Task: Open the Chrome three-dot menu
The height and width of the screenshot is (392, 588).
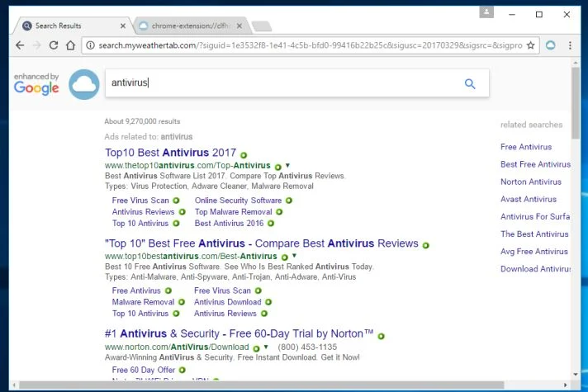Action: point(570,45)
